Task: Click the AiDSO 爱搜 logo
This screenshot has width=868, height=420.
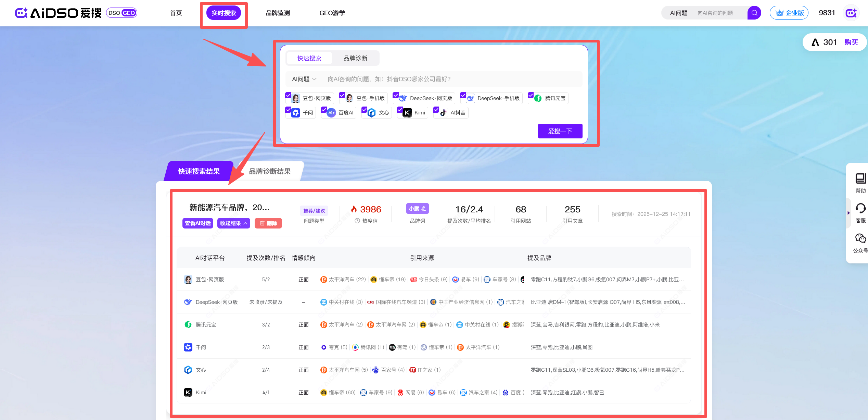Action: click(x=58, y=13)
